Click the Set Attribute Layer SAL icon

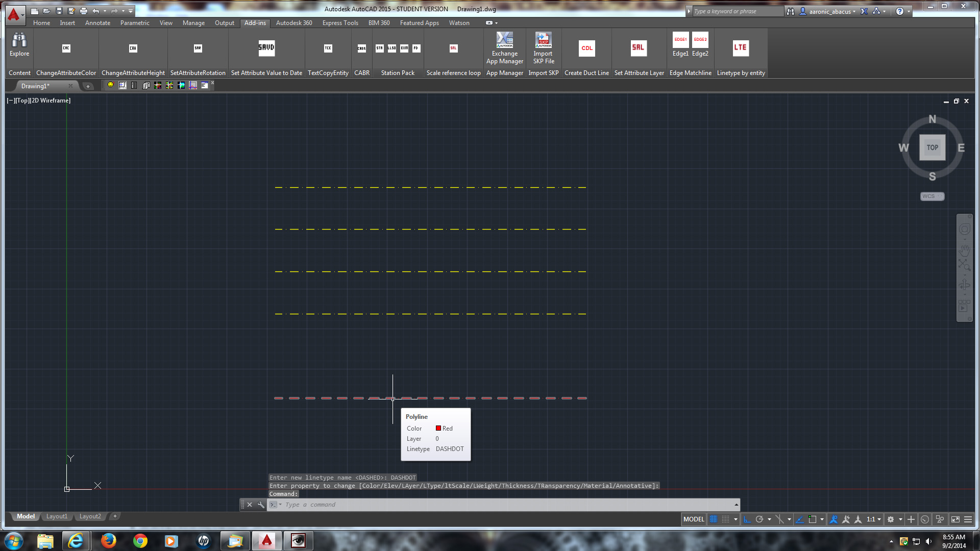point(639,48)
